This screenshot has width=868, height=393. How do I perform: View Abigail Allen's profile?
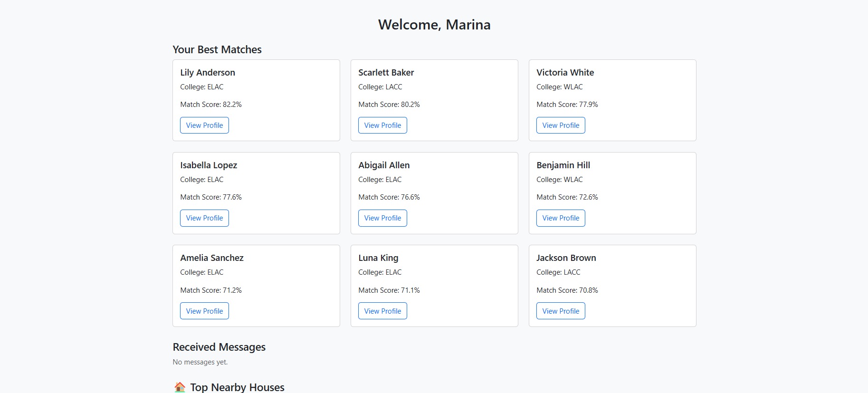click(382, 218)
